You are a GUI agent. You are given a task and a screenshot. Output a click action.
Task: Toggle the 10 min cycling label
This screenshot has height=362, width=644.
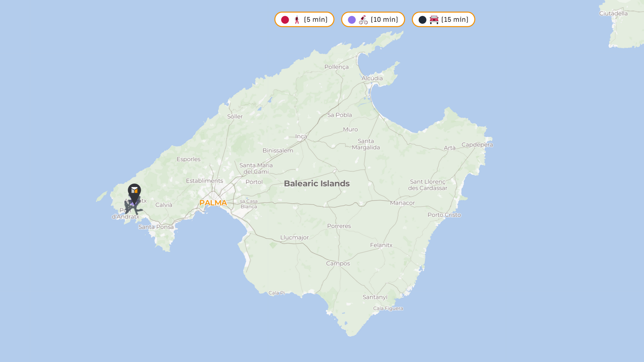coord(384,20)
